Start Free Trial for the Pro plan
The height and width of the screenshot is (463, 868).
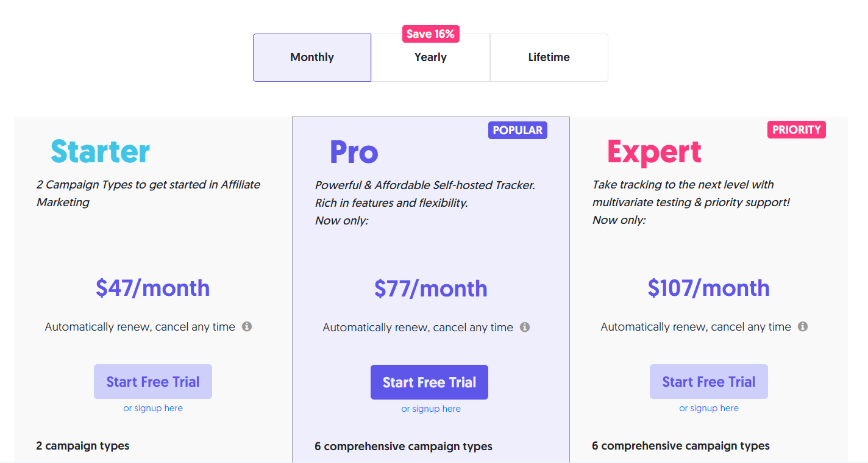coord(429,382)
